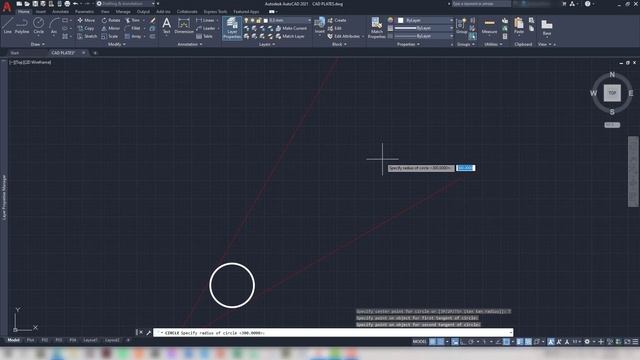
Task: Select the Circle tool
Action: click(38, 26)
